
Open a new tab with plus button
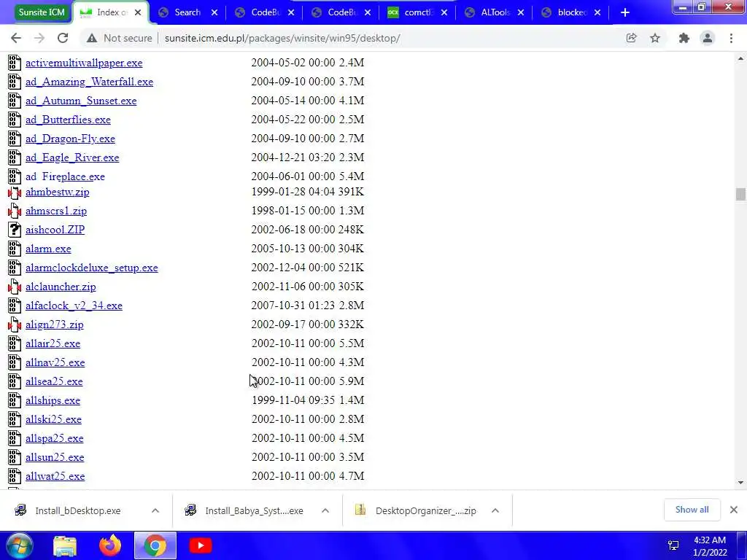[x=625, y=12]
